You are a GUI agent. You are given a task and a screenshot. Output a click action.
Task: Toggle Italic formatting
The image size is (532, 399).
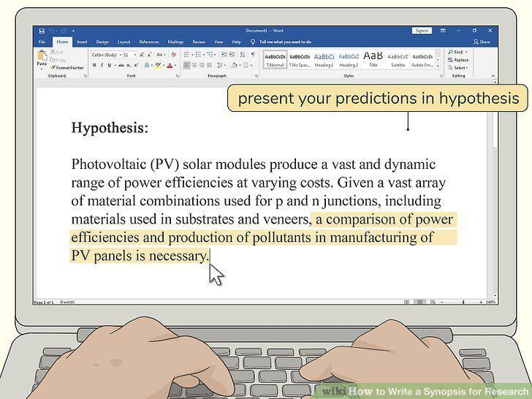pos(102,65)
